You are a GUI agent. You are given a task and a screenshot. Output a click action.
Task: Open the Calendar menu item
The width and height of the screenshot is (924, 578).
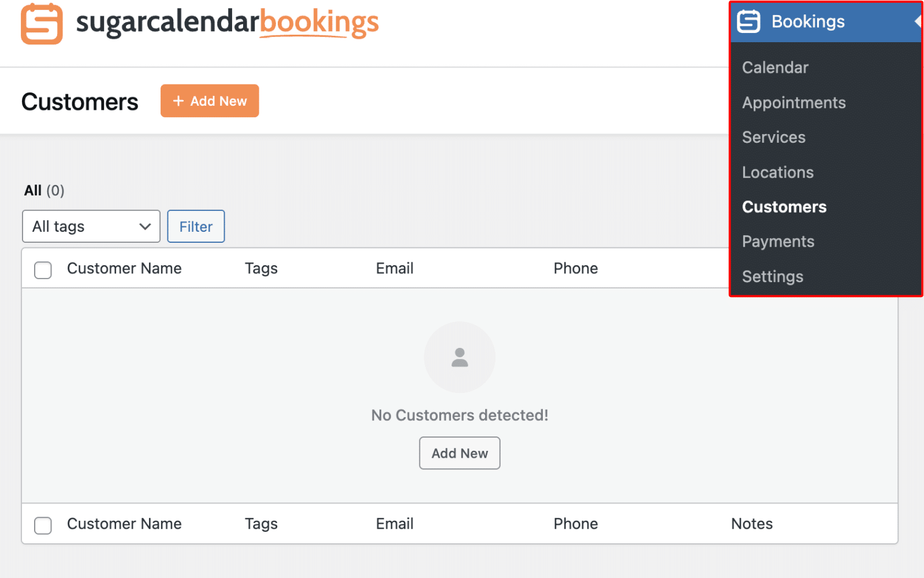pyautogui.click(x=775, y=68)
